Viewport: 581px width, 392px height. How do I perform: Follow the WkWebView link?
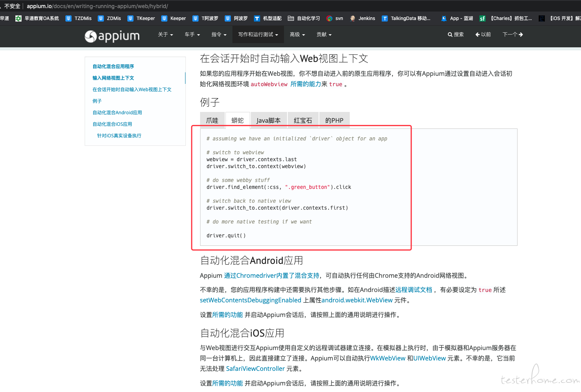point(388,358)
